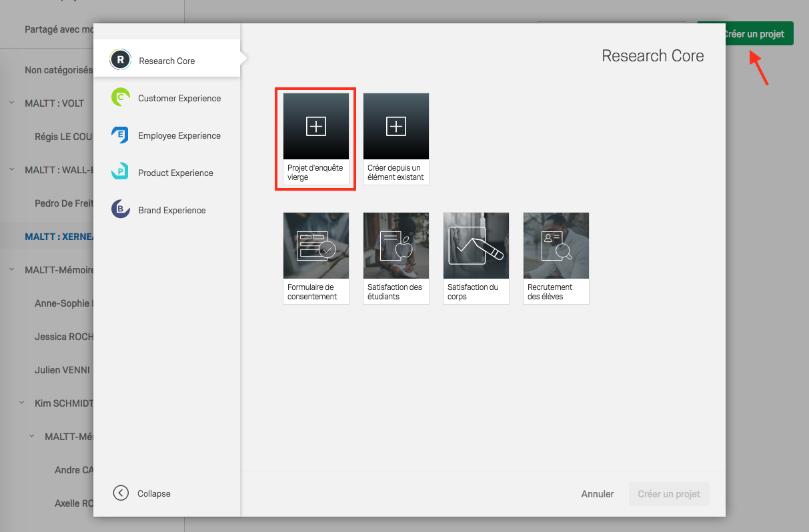The width and height of the screenshot is (809, 532).
Task: Collapse the nested MALTT-Mé subfolder chevron
Action: click(31, 436)
